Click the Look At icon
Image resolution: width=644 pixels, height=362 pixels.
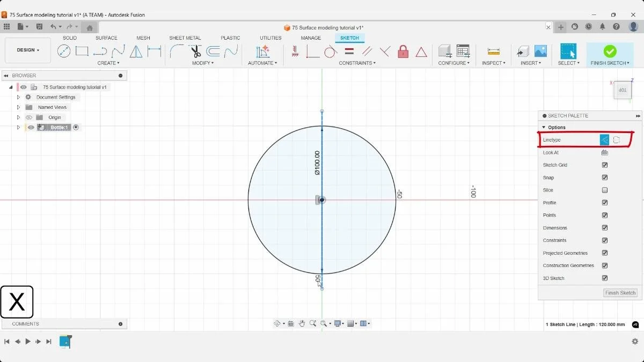coord(605,152)
